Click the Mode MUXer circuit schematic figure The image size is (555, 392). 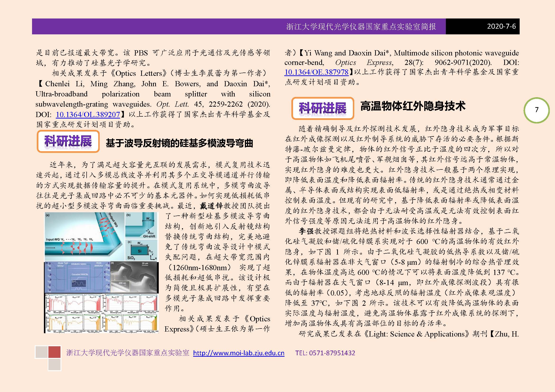(77, 277)
